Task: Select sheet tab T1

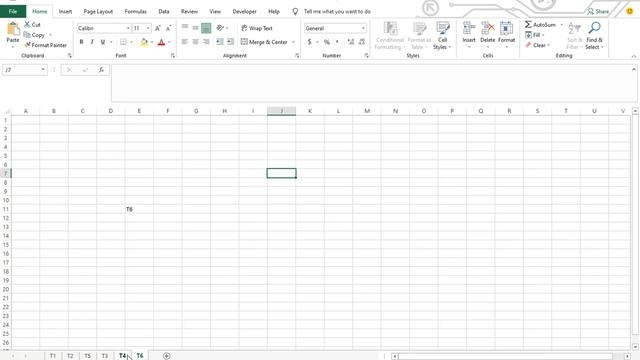Action: 53,356
